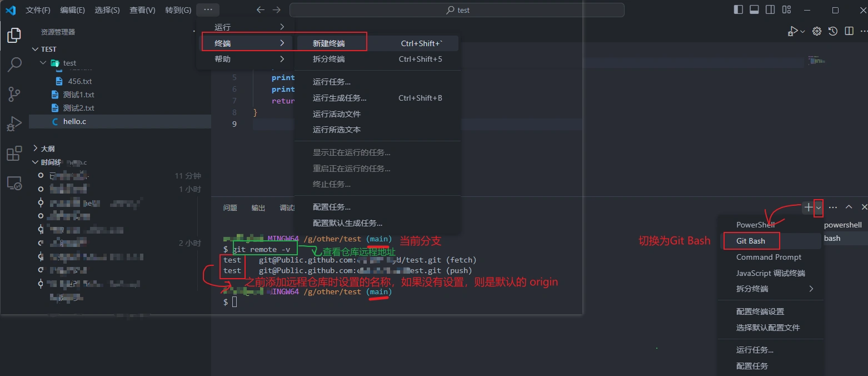Choose 新建终端 from the submenu
868x376 pixels.
click(377, 43)
